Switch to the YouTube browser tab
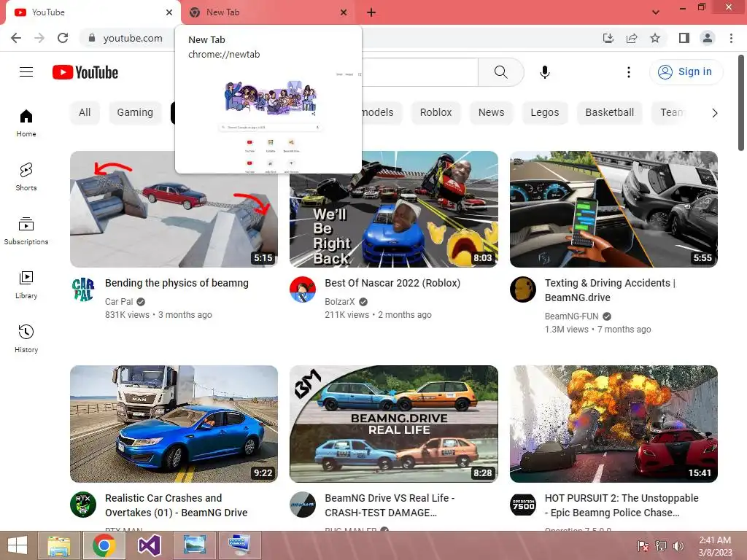This screenshot has height=560, width=747. tap(90, 12)
